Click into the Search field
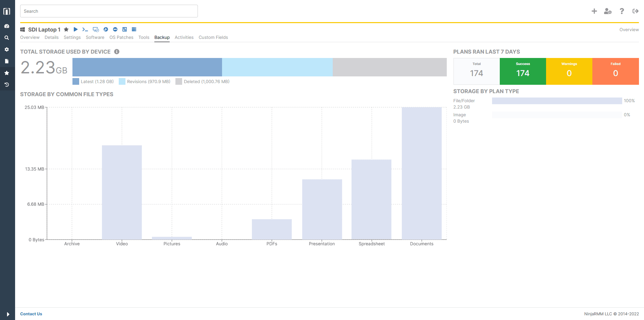644x320 pixels. click(109, 11)
